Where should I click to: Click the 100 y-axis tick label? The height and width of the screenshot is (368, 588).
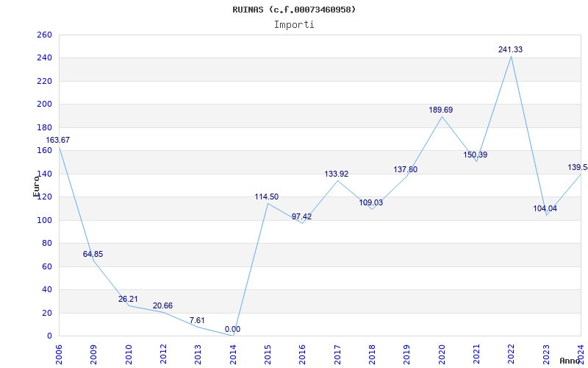tap(44, 220)
